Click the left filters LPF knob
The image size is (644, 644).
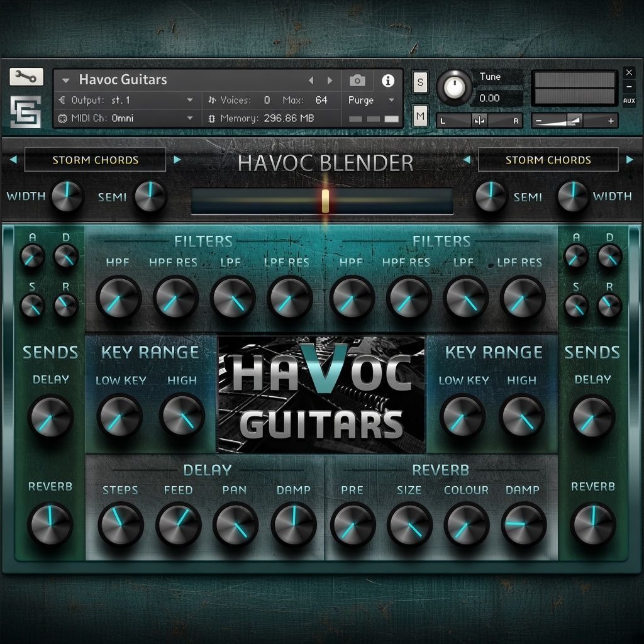tap(233, 297)
